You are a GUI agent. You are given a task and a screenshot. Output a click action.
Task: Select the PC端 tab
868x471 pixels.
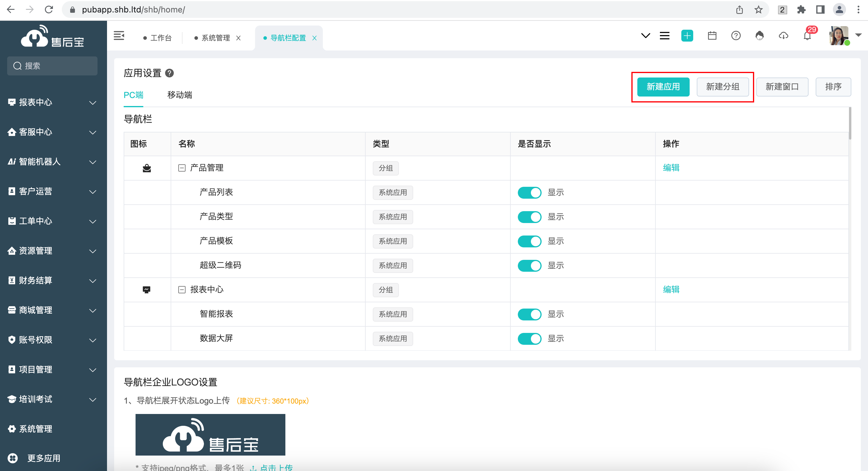point(133,95)
